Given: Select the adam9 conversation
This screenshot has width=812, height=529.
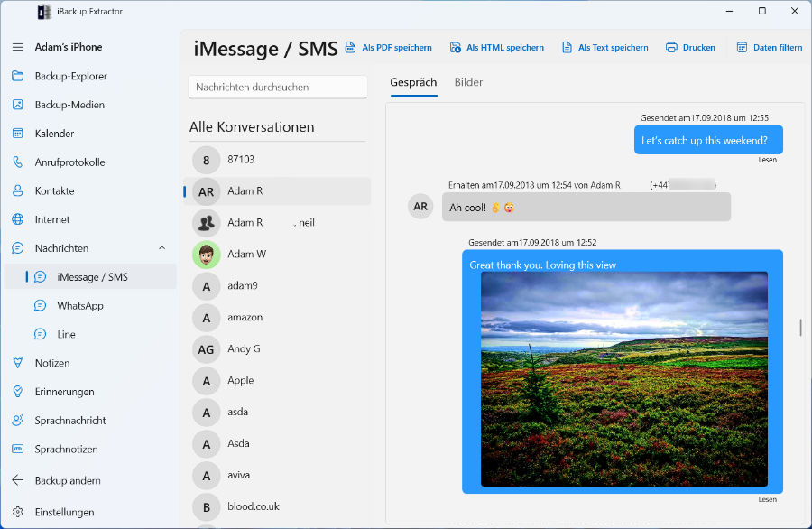Looking at the screenshot, I should (x=278, y=286).
